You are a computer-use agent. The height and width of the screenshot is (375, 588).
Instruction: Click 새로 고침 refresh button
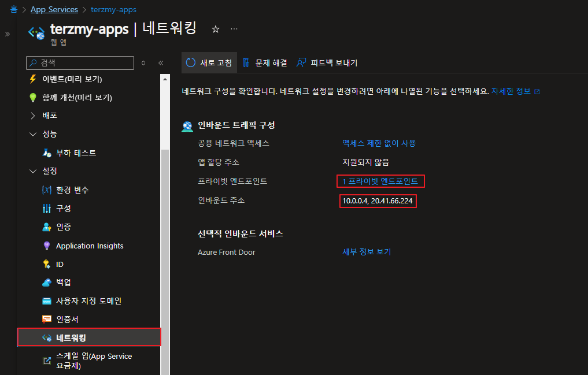pos(209,62)
